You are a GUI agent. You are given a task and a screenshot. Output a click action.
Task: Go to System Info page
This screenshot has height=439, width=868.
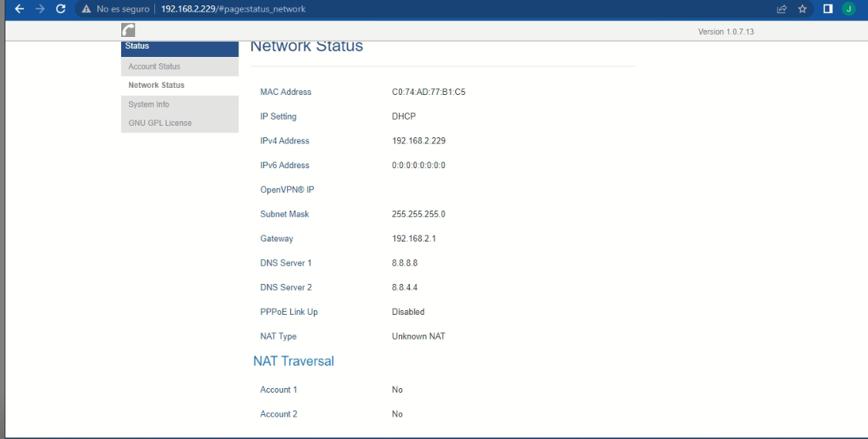pos(149,104)
